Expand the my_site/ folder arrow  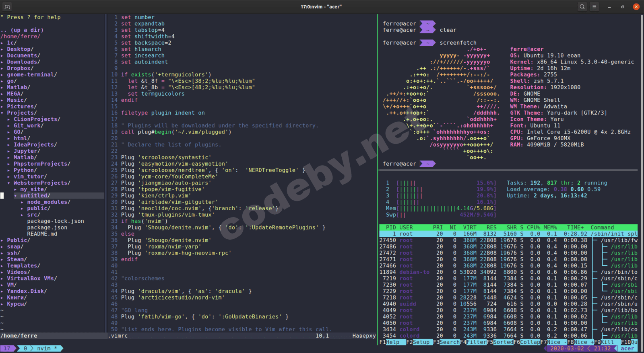16,189
